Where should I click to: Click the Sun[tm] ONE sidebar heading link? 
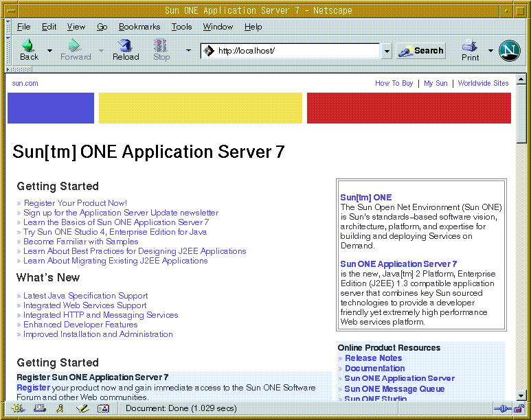[366, 198]
